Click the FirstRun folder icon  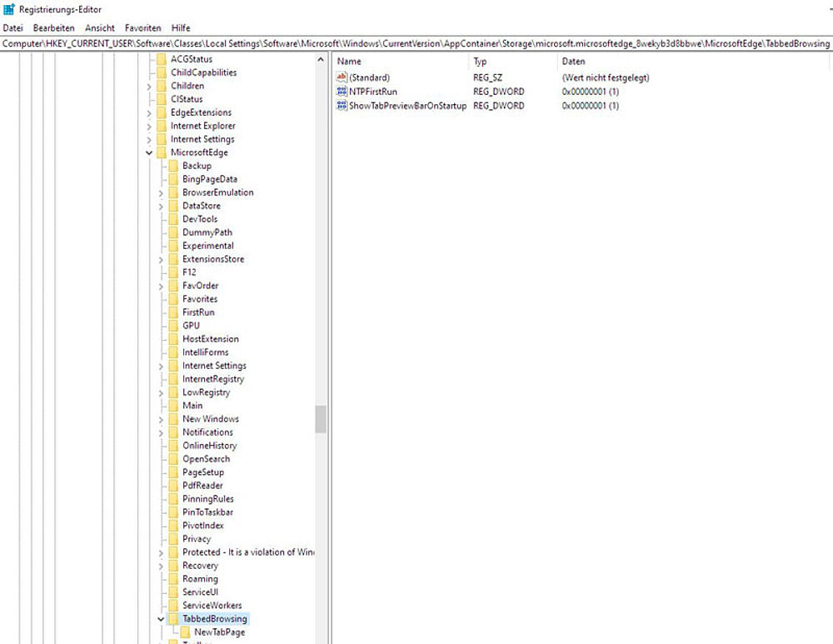[173, 312]
